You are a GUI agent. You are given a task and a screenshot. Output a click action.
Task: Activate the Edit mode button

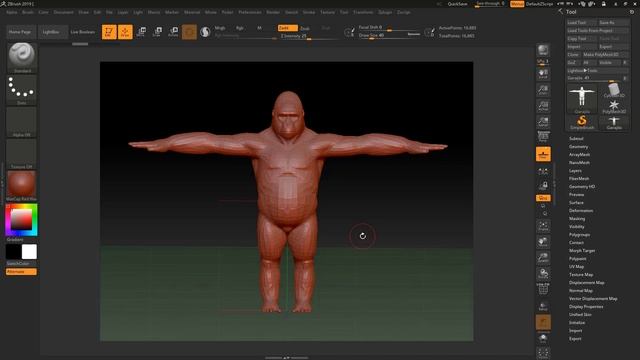pos(109,32)
